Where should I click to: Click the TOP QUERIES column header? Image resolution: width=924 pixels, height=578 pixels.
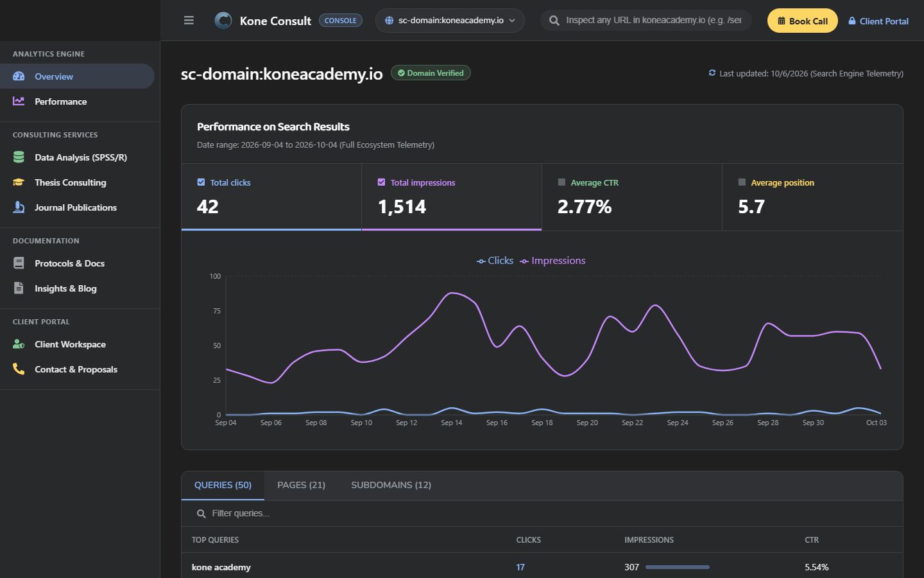(x=215, y=540)
